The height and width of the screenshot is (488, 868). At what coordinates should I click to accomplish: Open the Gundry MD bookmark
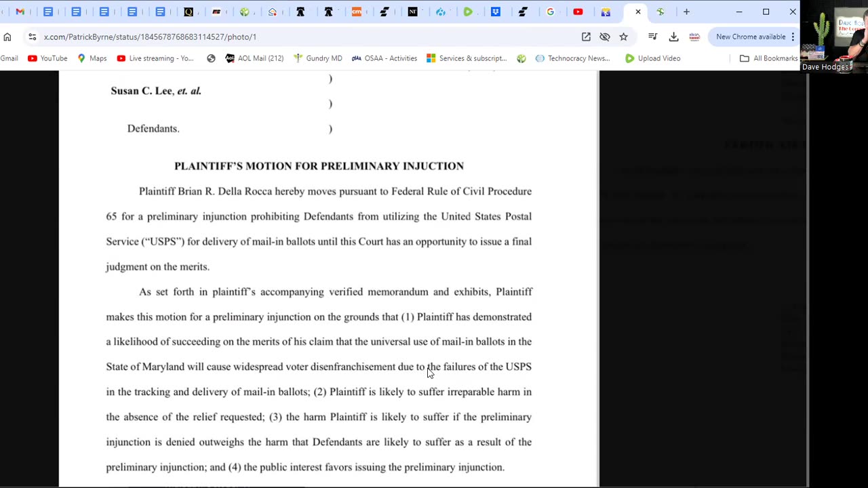pos(317,58)
